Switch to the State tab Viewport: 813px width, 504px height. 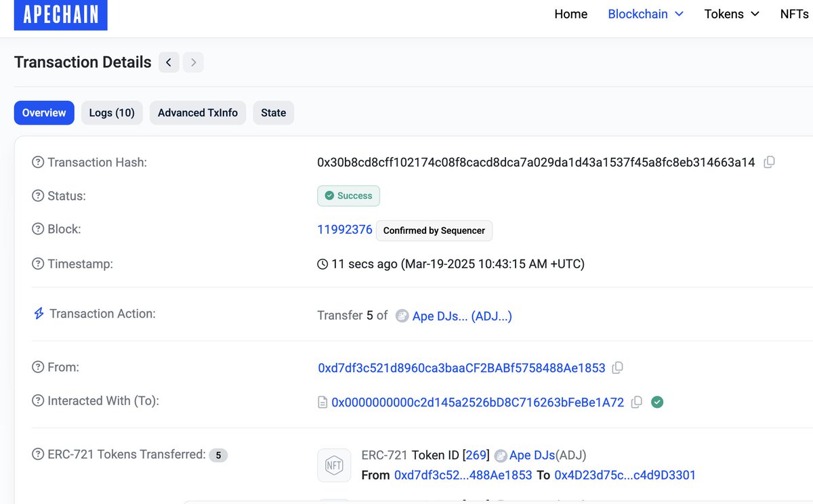pyautogui.click(x=274, y=112)
